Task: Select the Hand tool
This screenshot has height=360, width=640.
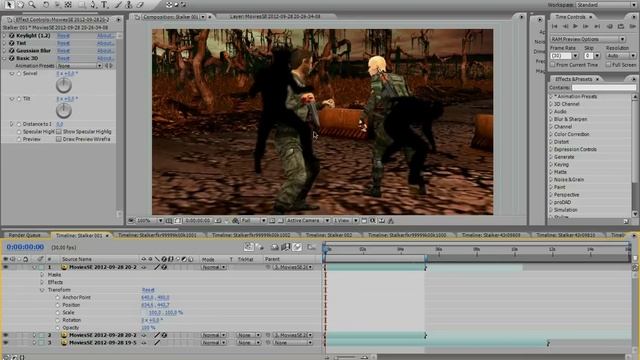Action: click(x=20, y=4)
